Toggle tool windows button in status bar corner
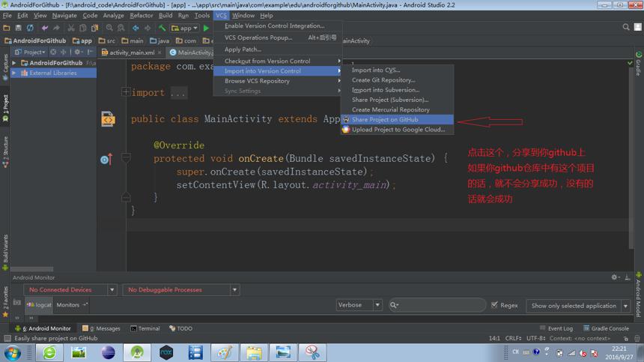The width and height of the screenshot is (644, 362). [7, 338]
